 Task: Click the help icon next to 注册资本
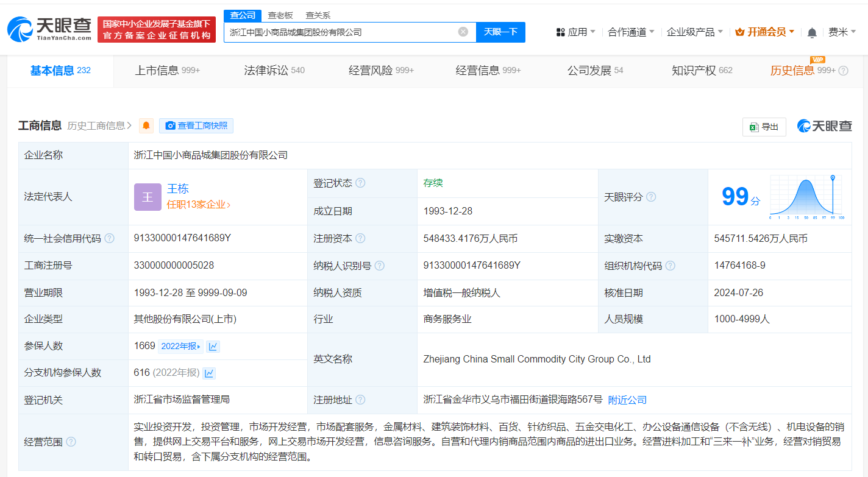coord(360,238)
